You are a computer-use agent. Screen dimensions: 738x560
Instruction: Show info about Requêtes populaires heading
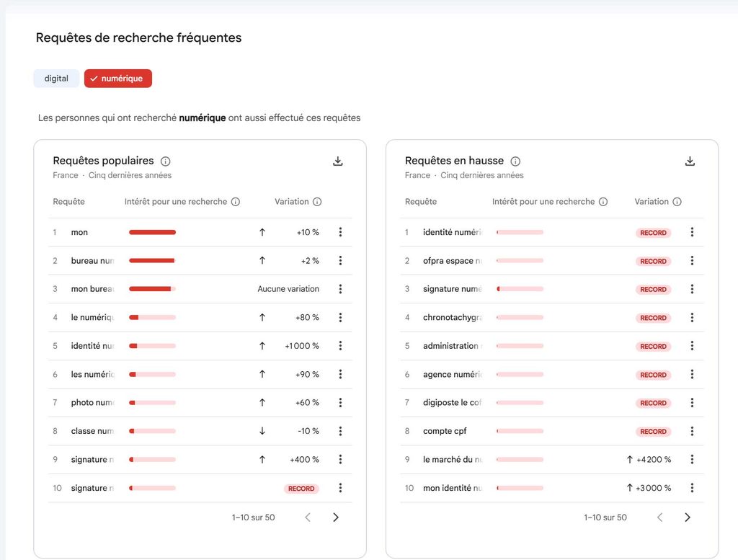(x=165, y=161)
